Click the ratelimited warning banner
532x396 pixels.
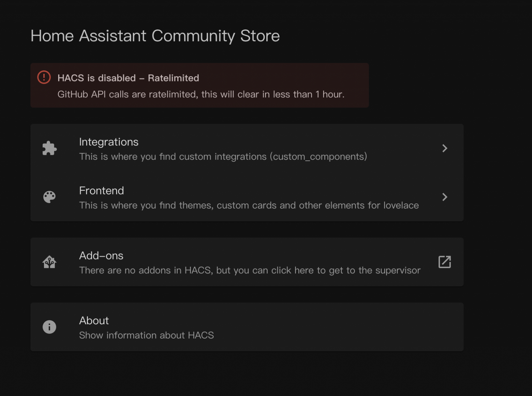(x=200, y=85)
